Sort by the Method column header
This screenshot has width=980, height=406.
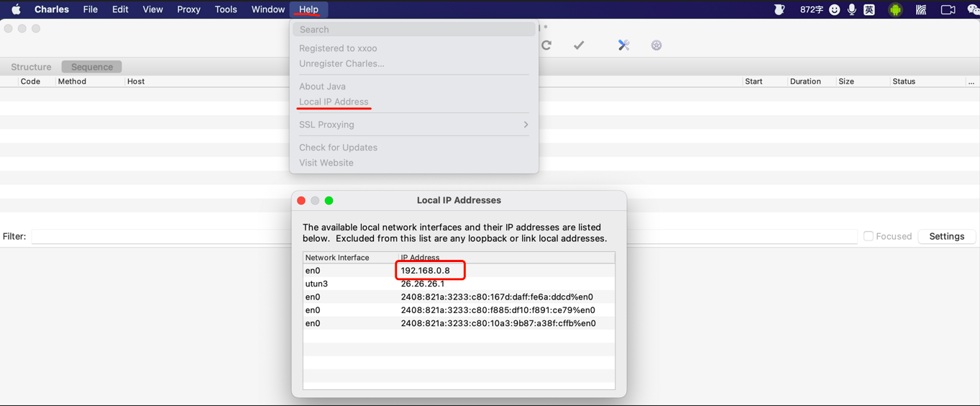pos(72,81)
